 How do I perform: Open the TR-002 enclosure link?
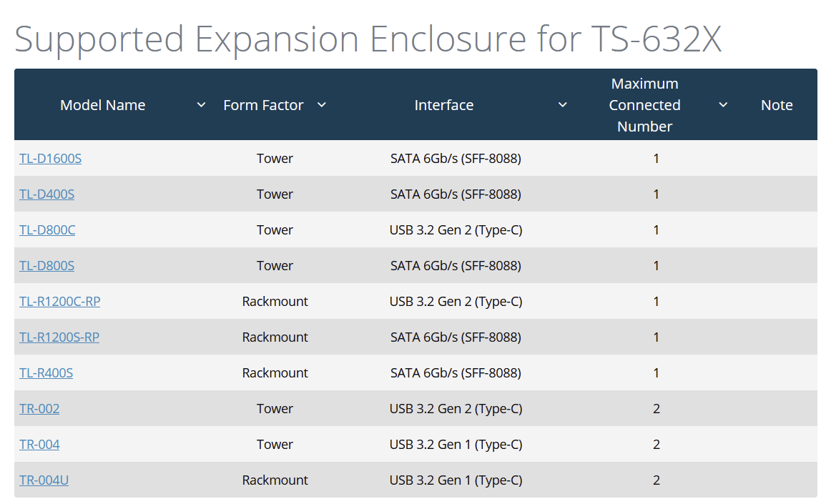click(39, 409)
